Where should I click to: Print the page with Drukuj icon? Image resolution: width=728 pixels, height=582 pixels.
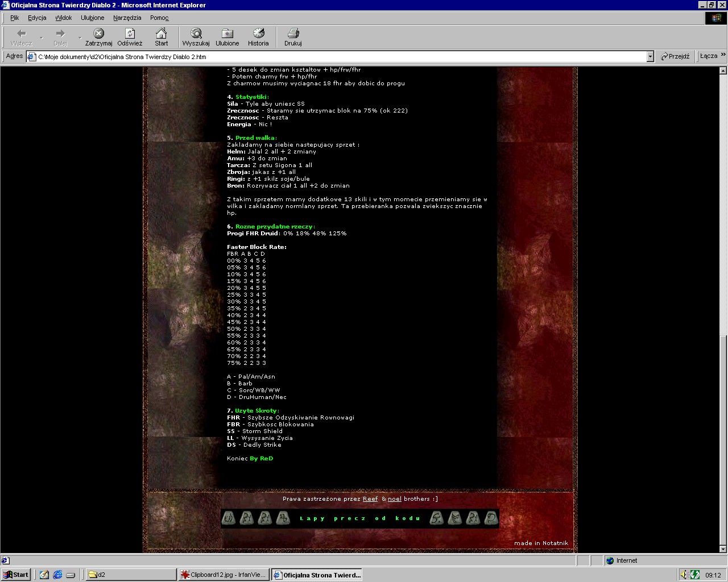pos(293,34)
